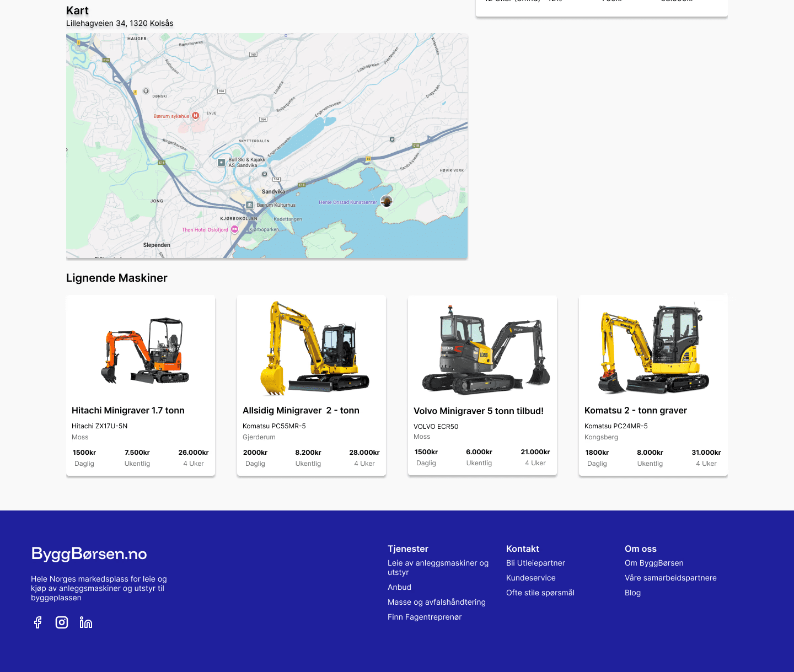
Task: Open ByggBørsen LinkedIn icon
Action: point(86,622)
